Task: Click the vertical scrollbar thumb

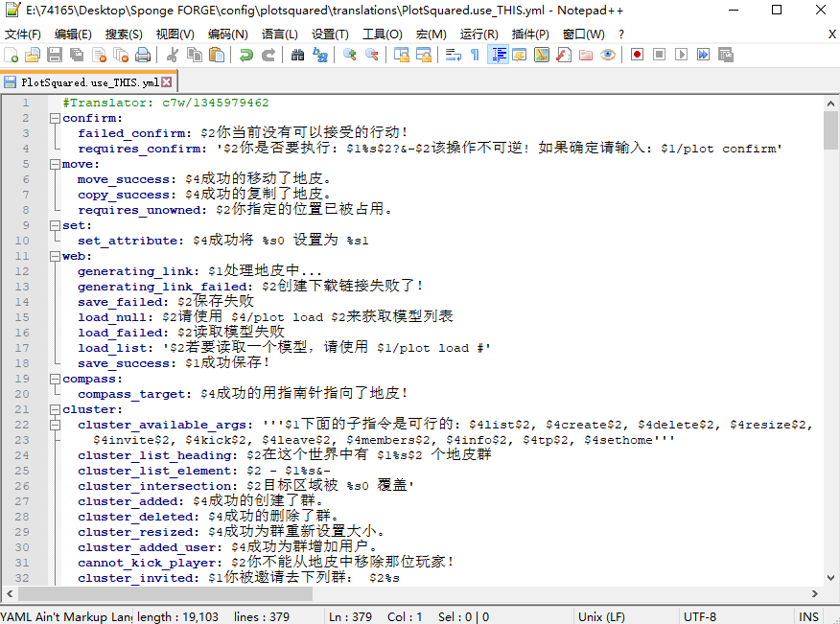Action: click(830, 130)
